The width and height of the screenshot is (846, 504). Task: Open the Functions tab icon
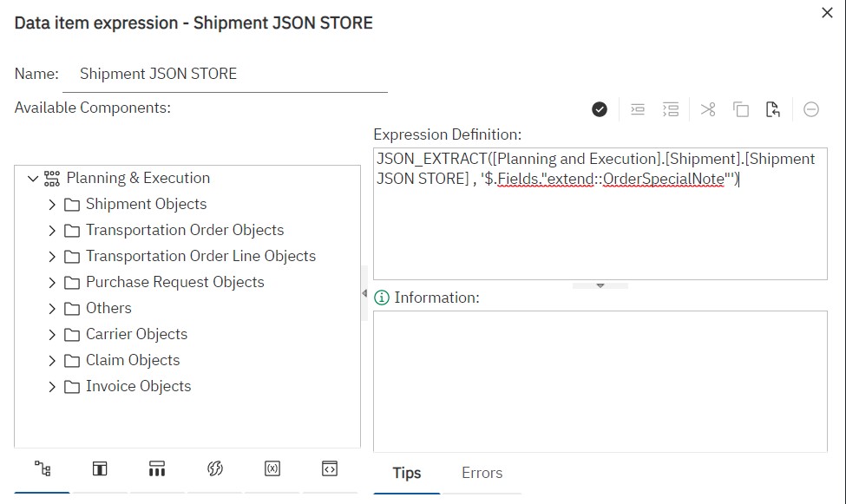pos(215,469)
